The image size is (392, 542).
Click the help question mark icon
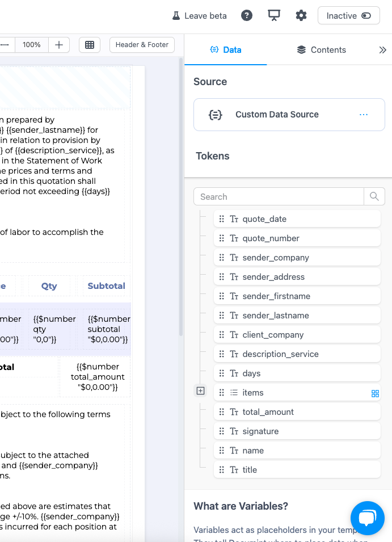coord(247,16)
